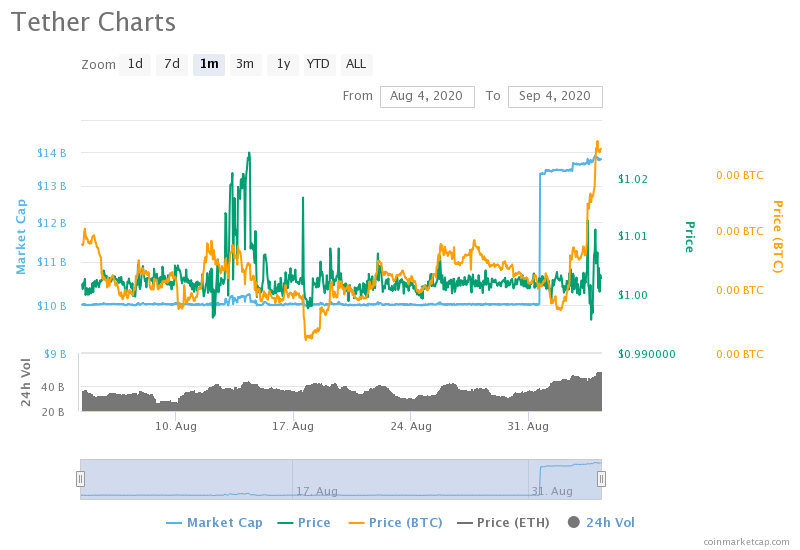Click the Tether Charts heading

point(93,22)
